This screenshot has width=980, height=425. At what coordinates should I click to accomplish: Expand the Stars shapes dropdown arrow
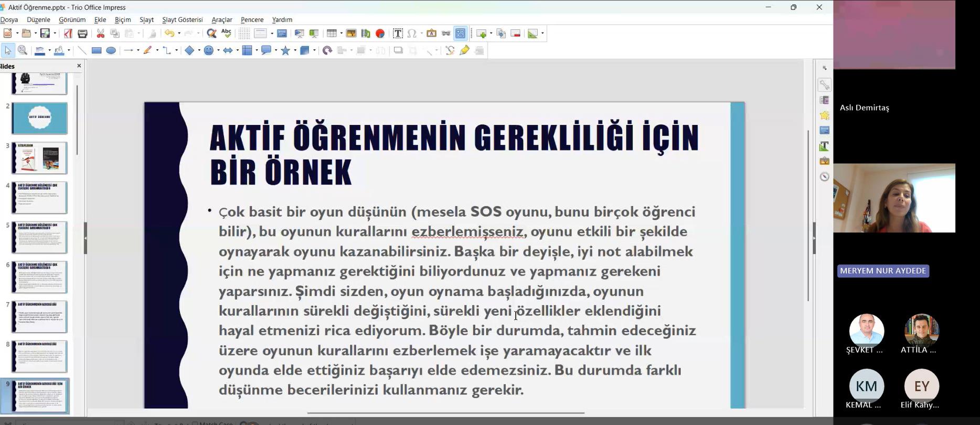[x=295, y=51]
